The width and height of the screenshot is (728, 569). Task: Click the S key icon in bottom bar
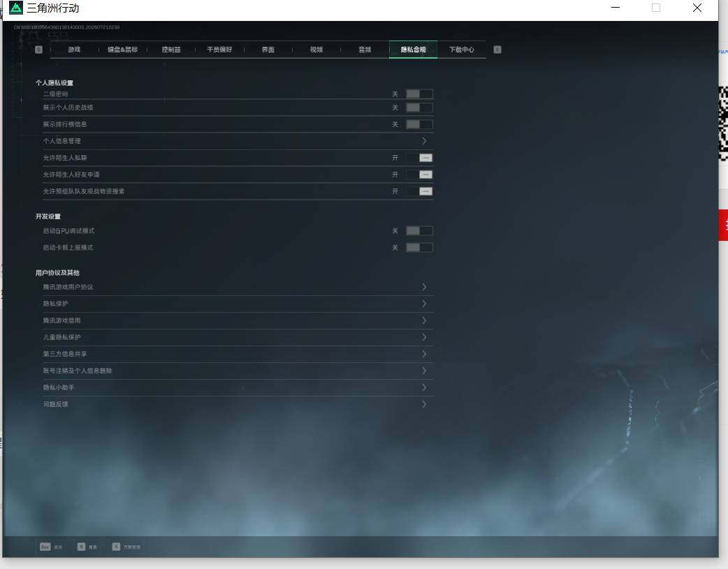pos(116,547)
